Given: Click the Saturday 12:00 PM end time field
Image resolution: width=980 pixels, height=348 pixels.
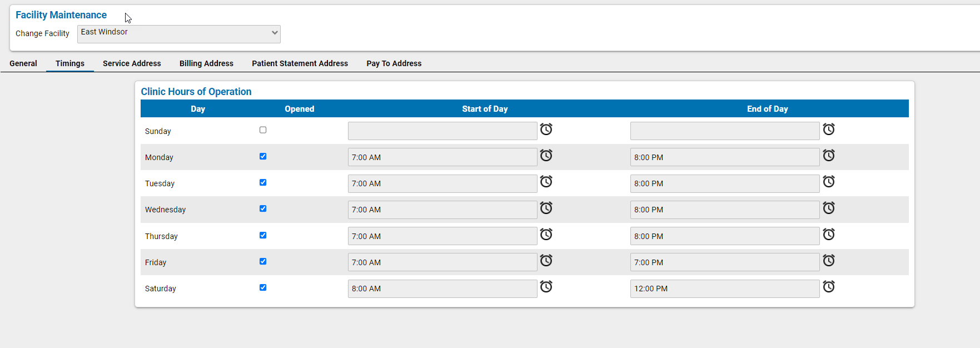Looking at the screenshot, I should coord(724,289).
